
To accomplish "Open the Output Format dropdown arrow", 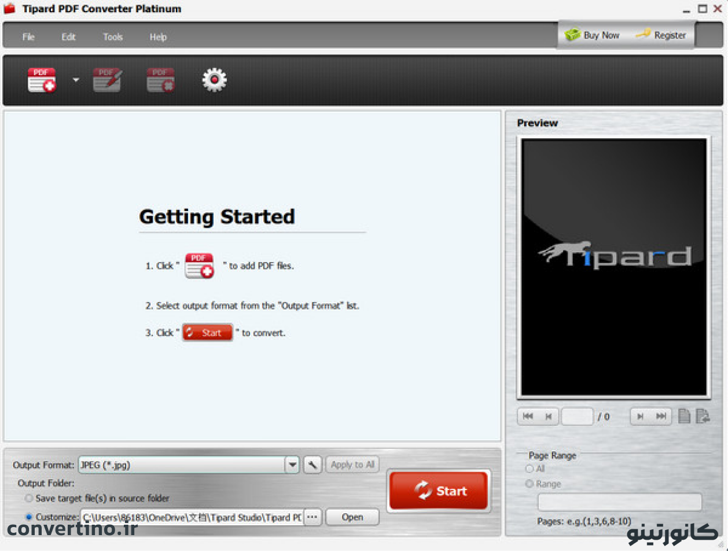I will tap(292, 465).
